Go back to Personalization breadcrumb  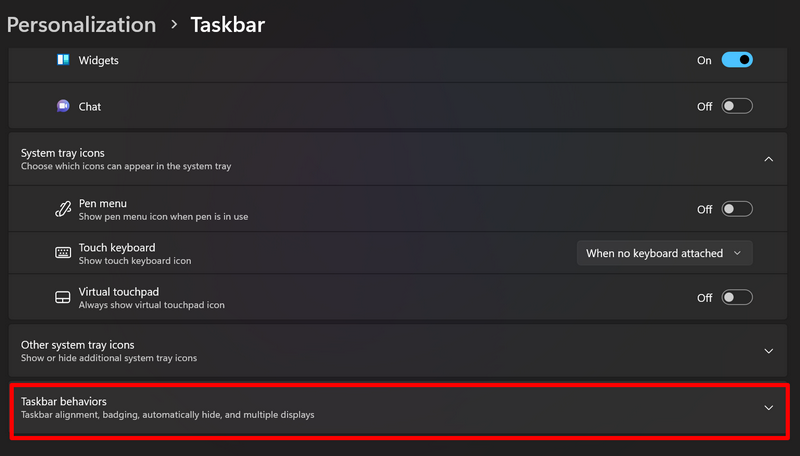pos(81,24)
